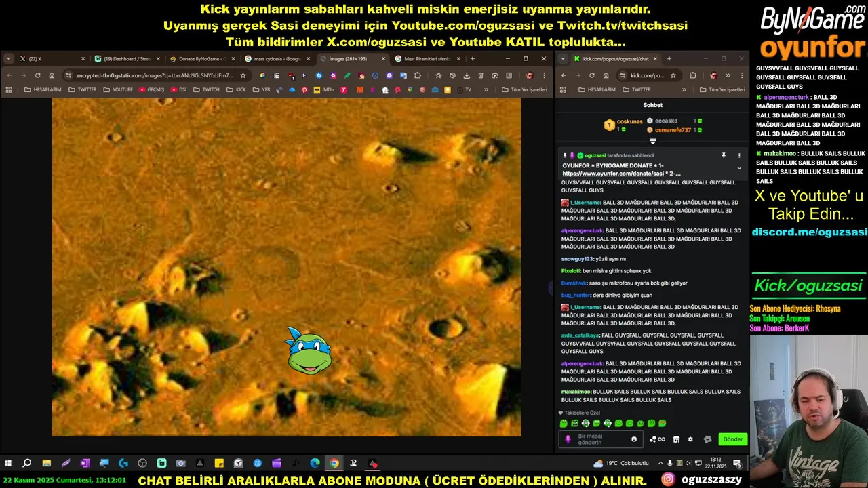
Task: Open volume control in system tray
Action: pyautogui.click(x=688, y=464)
